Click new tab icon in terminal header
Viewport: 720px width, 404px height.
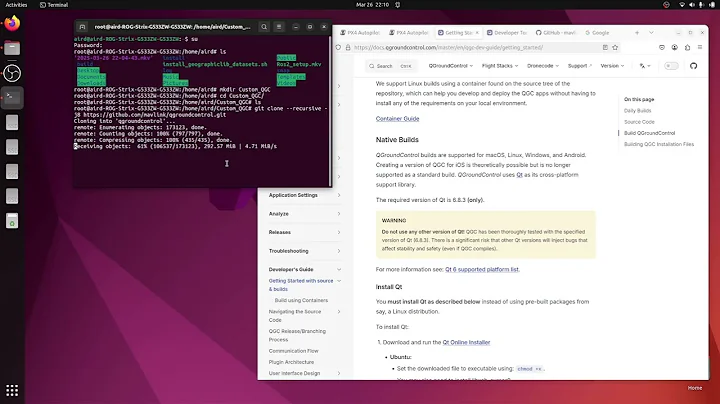(82, 27)
